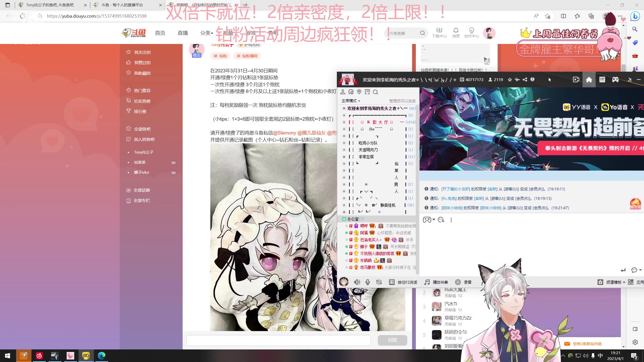The width and height of the screenshot is (644, 362).
Task: Open 主席模式 mode dropdown
Action: click(x=351, y=101)
